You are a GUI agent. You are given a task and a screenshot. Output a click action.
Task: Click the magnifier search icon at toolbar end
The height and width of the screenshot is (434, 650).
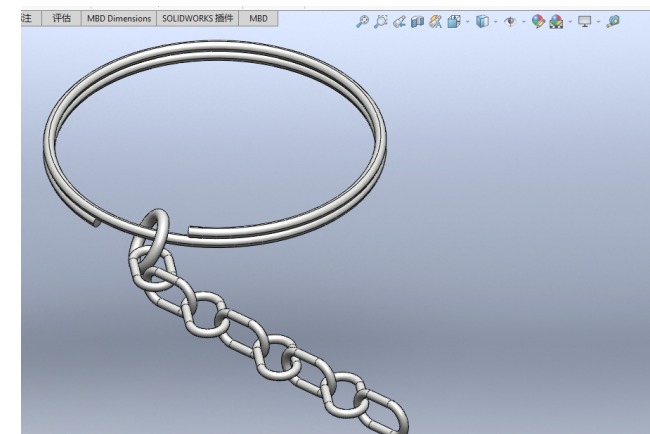click(613, 21)
